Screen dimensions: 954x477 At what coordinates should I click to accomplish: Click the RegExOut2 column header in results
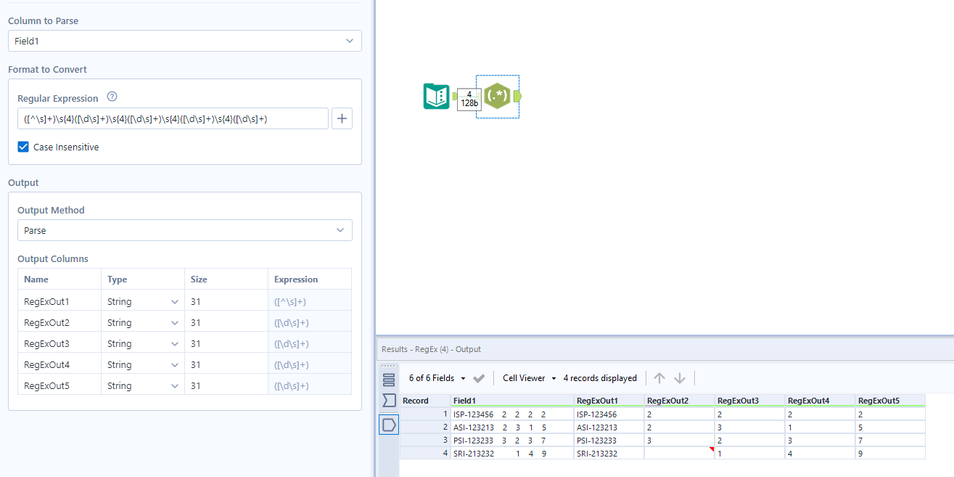[680, 401]
